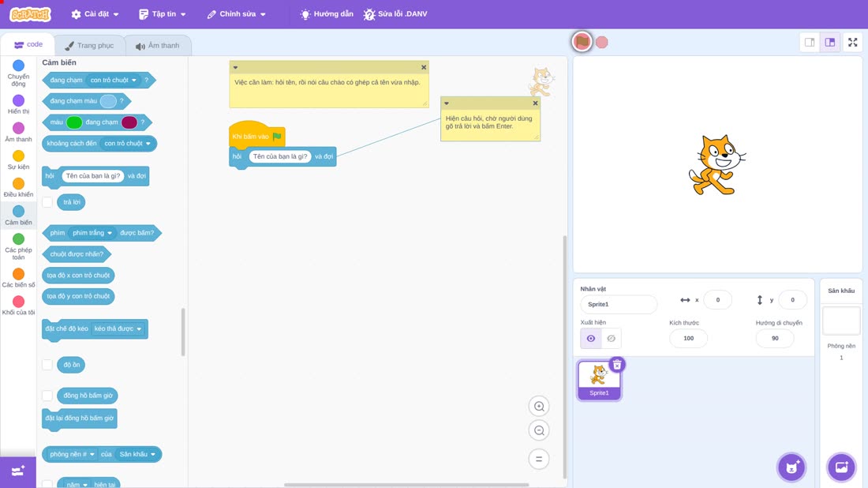Expand the phím trắng key dropdown

pos(92,233)
